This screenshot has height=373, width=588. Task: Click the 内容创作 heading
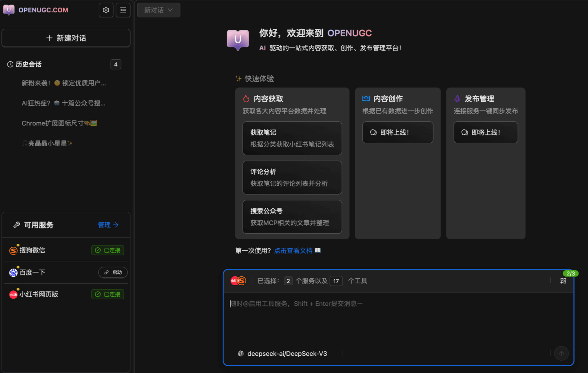tap(388, 99)
